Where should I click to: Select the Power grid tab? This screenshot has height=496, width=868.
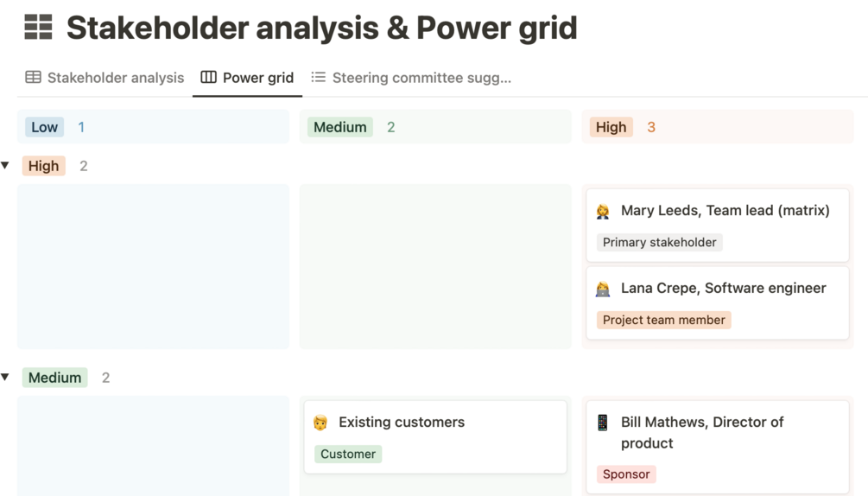tap(257, 78)
